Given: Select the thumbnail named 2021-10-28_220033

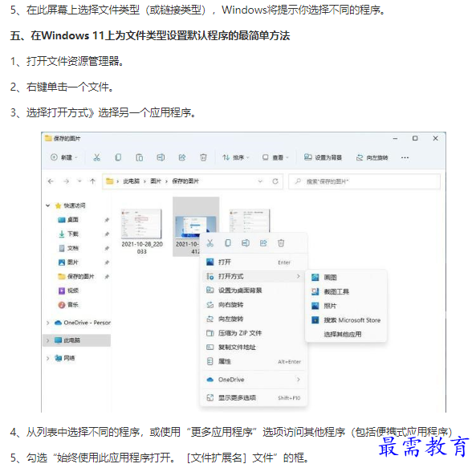Looking at the screenshot, I should pos(142,231).
